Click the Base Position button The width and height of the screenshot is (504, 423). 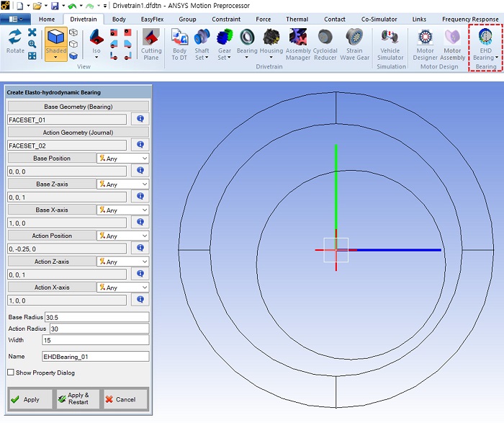pos(52,159)
